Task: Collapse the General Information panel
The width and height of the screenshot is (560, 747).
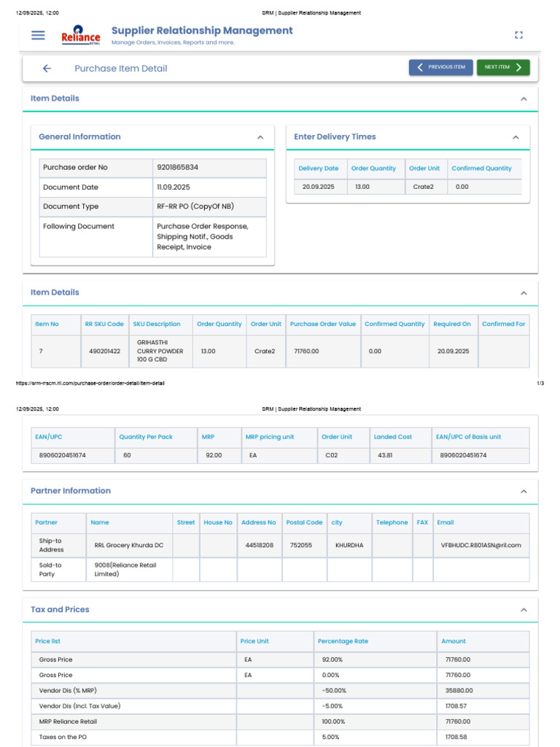Action: point(260,137)
